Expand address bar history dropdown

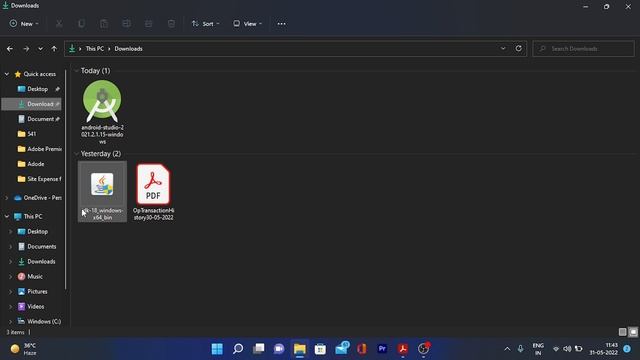pos(503,49)
